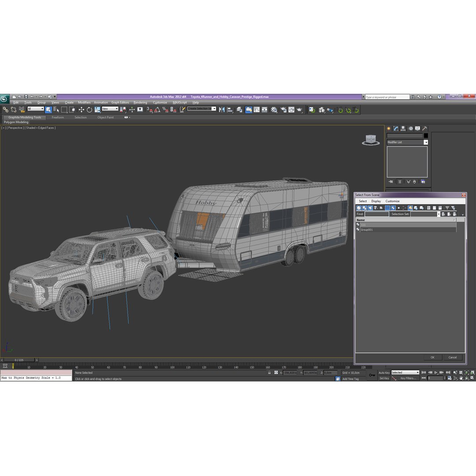Select the Link tool in main toolbar
This screenshot has width=476, height=476.
point(5,110)
